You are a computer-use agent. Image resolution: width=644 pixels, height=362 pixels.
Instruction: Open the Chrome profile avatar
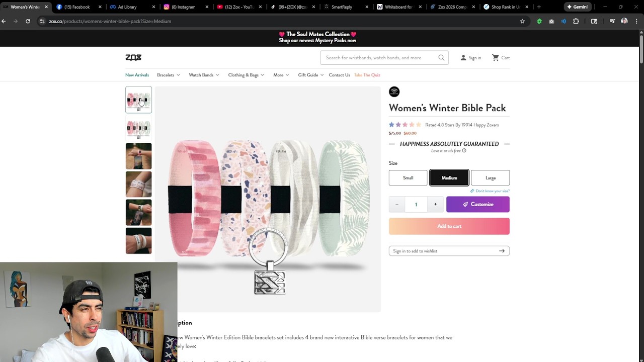pyautogui.click(x=624, y=21)
